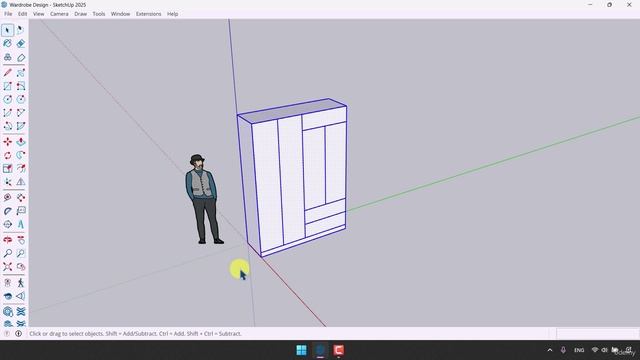Open the Window menu
The width and height of the screenshot is (640, 360).
[120, 14]
